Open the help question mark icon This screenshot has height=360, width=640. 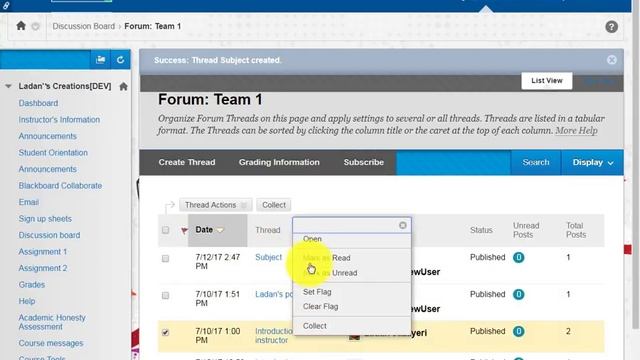pyautogui.click(x=611, y=27)
